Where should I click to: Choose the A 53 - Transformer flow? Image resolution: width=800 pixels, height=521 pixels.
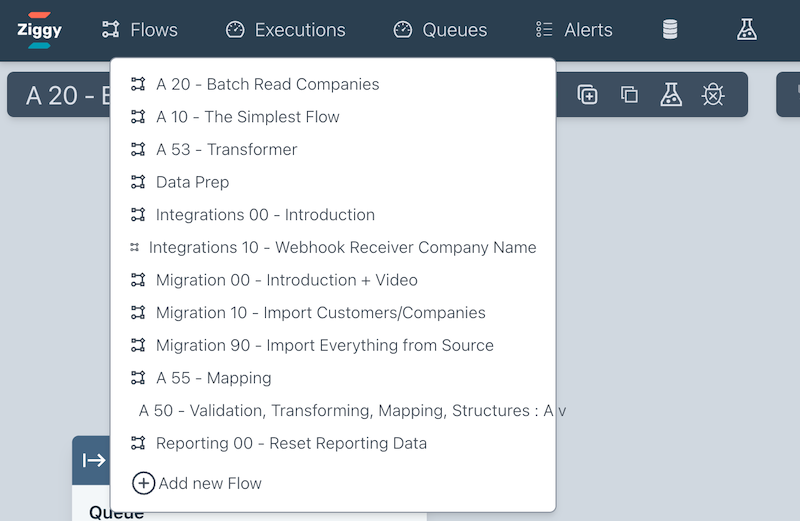[x=226, y=150]
